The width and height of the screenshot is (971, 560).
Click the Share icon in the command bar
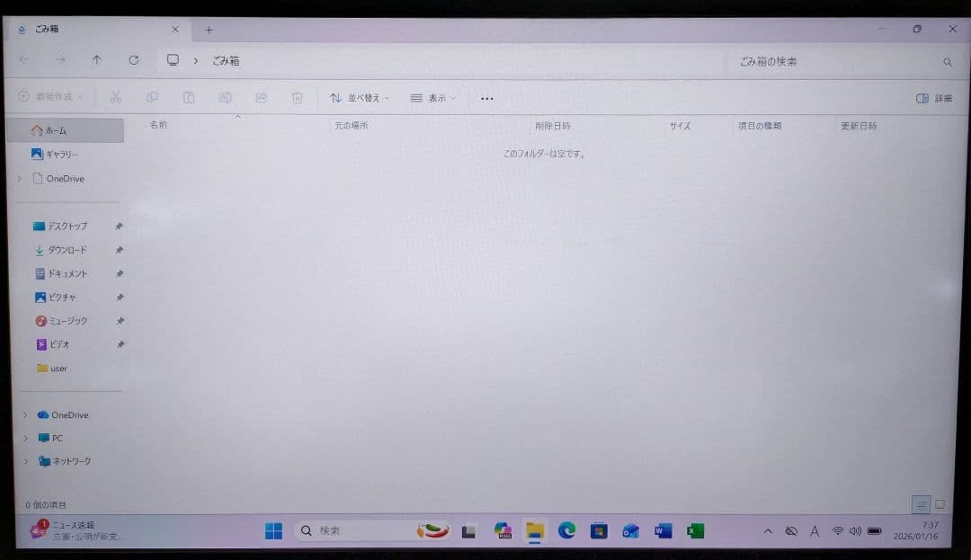261,97
